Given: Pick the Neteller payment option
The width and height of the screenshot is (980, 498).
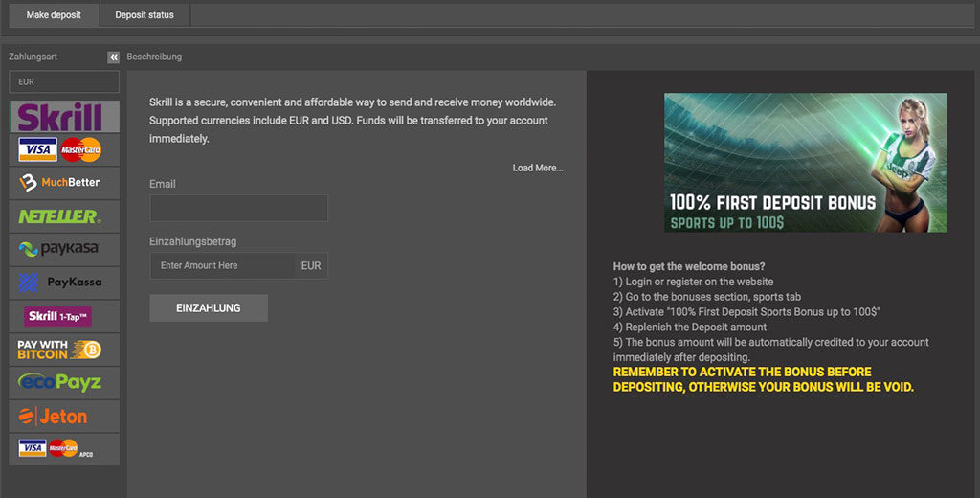Looking at the screenshot, I should [x=64, y=216].
